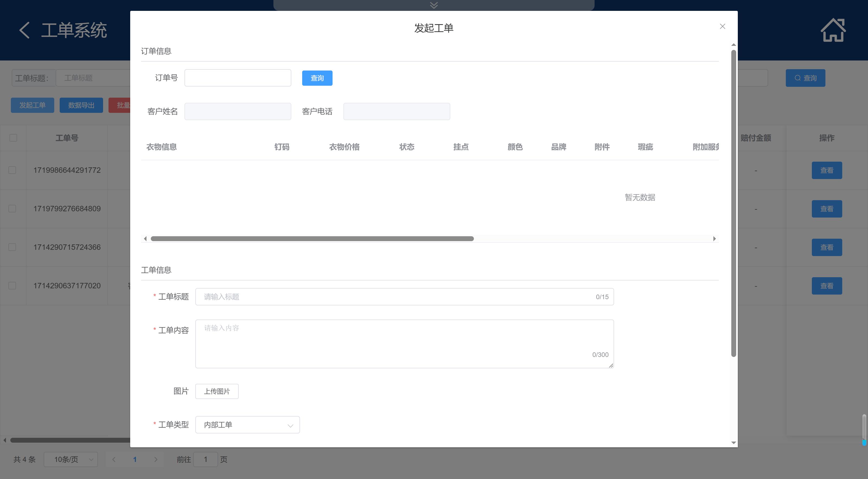Click the home icon in header

[x=833, y=30]
